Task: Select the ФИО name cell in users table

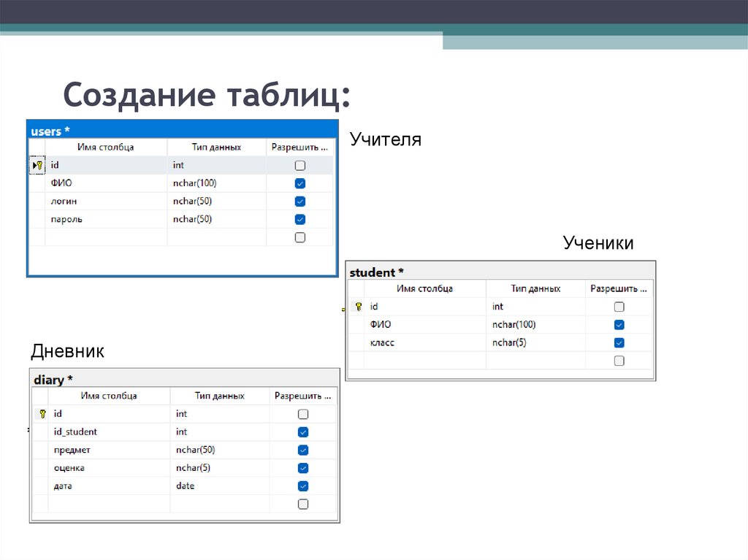Action: 106,183
